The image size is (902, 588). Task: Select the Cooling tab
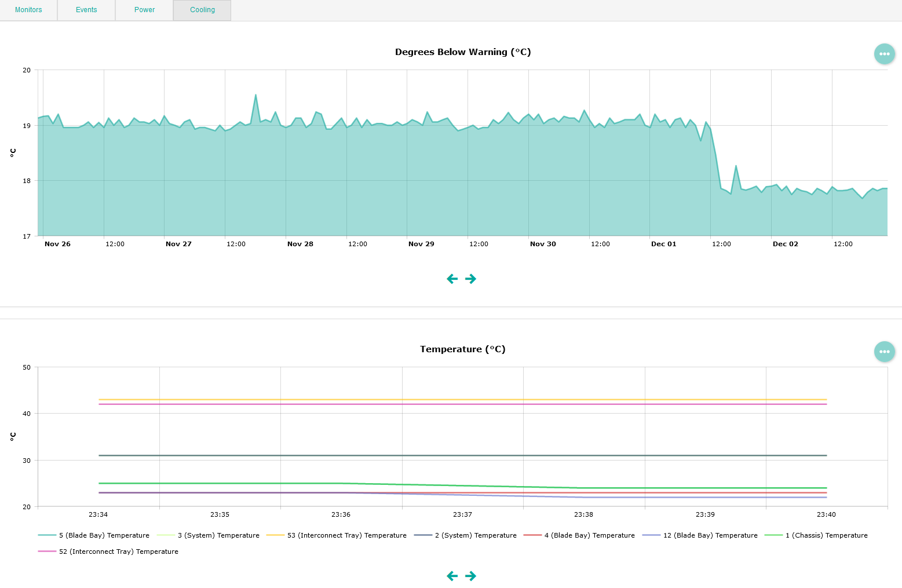tap(202, 10)
